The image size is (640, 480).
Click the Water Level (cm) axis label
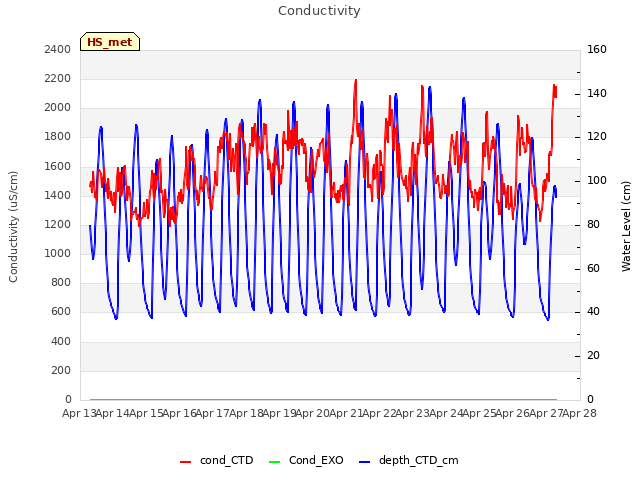626,227
